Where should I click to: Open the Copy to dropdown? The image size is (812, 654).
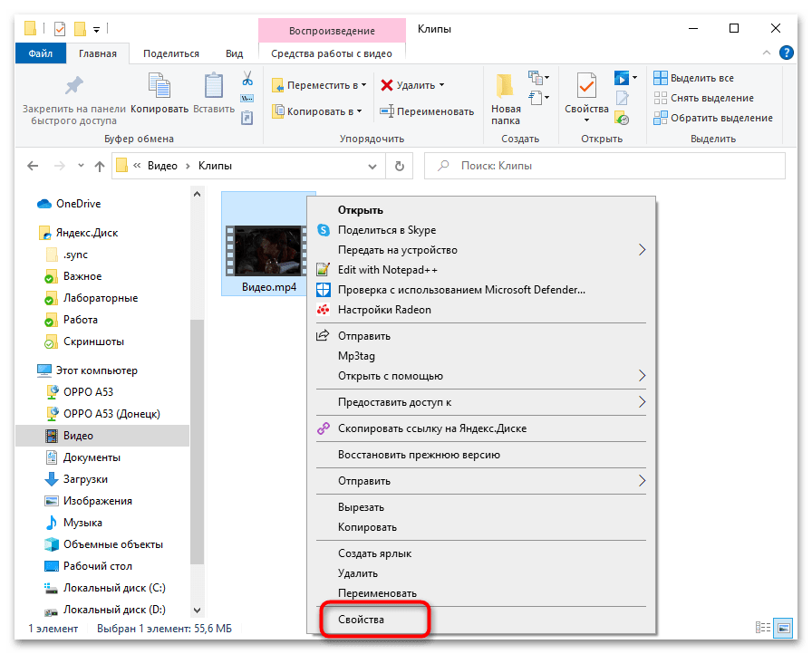317,111
